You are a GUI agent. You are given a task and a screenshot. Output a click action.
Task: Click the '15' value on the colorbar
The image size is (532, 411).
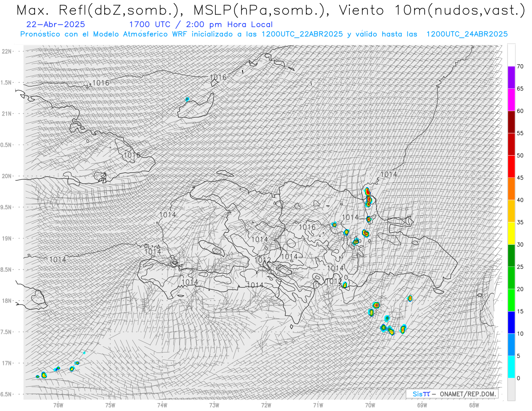[x=520, y=311]
